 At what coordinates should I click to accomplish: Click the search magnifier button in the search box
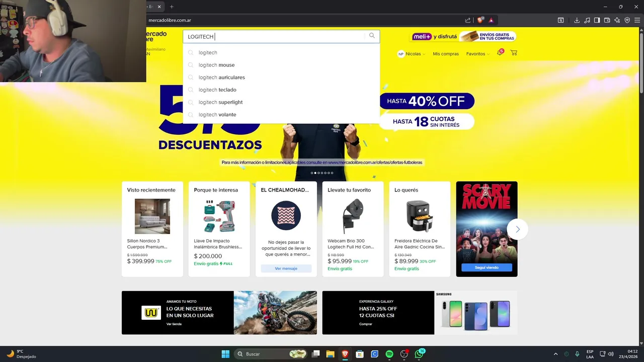pyautogui.click(x=372, y=36)
